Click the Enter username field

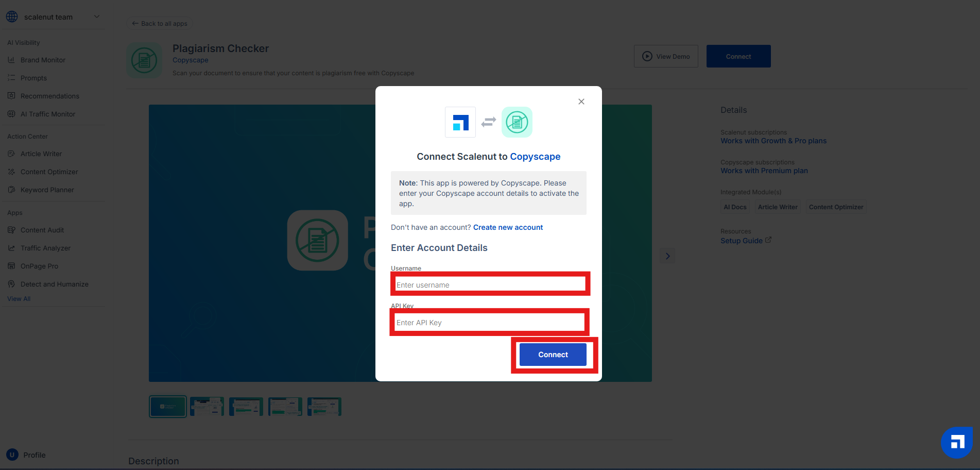pyautogui.click(x=489, y=284)
